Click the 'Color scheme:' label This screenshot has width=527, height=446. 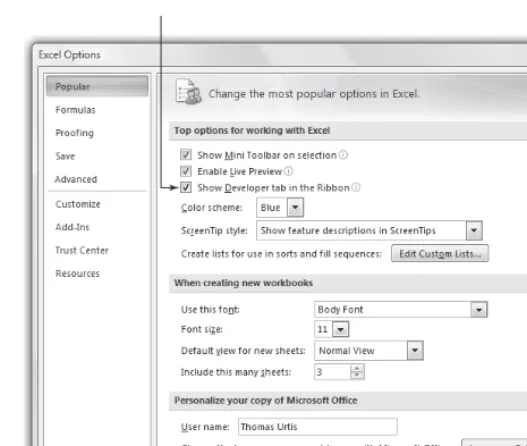click(x=211, y=208)
